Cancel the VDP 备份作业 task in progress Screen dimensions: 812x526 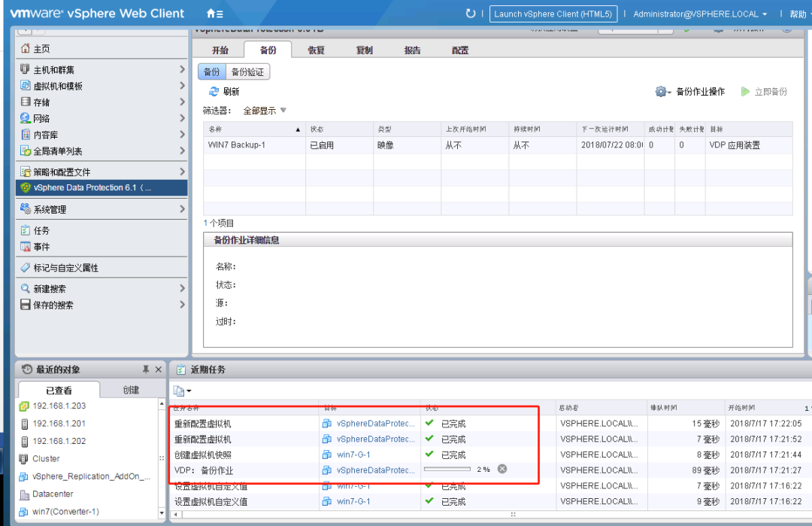pos(502,469)
